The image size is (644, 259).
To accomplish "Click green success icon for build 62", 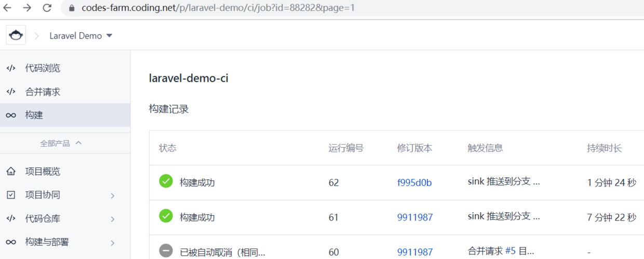I will point(166,181).
